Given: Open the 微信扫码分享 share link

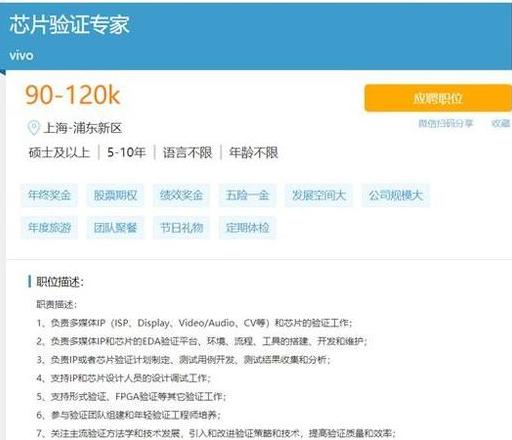Looking at the screenshot, I should pos(446,124).
